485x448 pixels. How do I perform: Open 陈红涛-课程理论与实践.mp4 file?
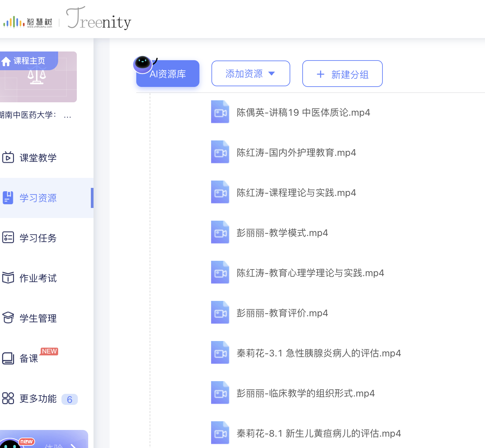[296, 193]
